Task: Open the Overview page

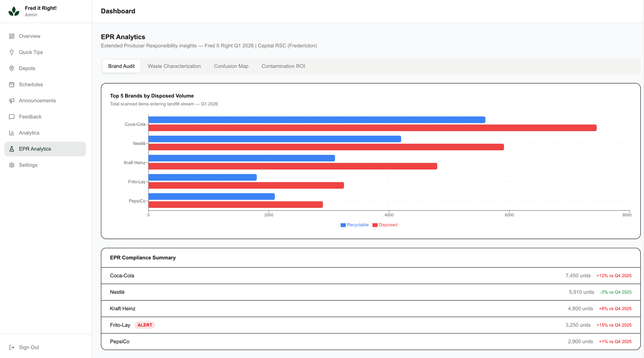Action: (45, 36)
